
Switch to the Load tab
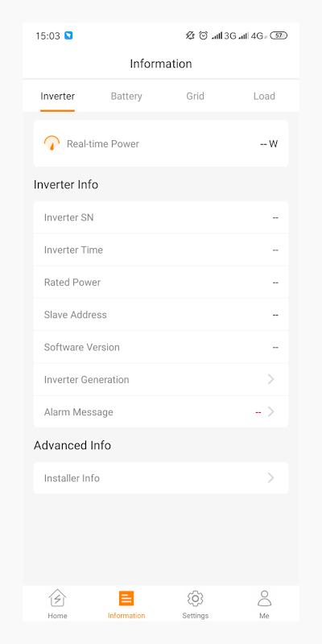click(x=264, y=96)
